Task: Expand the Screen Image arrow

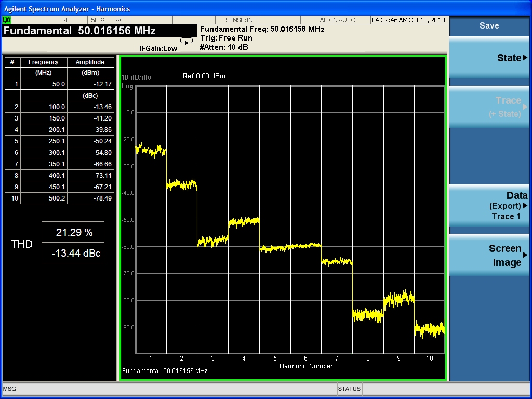Action: point(525,255)
